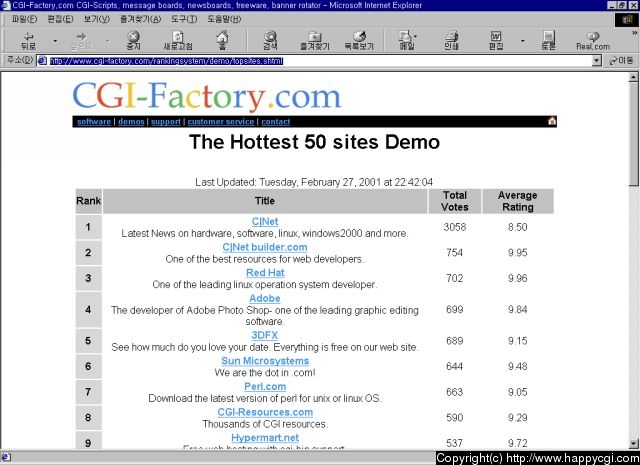This screenshot has width=640, height=465.
Task: Open the Sun Microsystems link
Action: (x=265, y=360)
